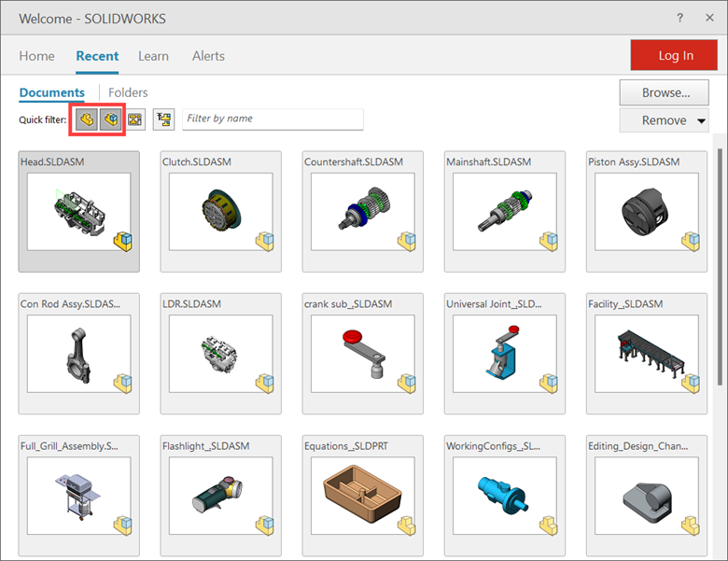This screenshot has width=728, height=561.
Task: Toggle the Parts quick filter
Action: coord(87,119)
